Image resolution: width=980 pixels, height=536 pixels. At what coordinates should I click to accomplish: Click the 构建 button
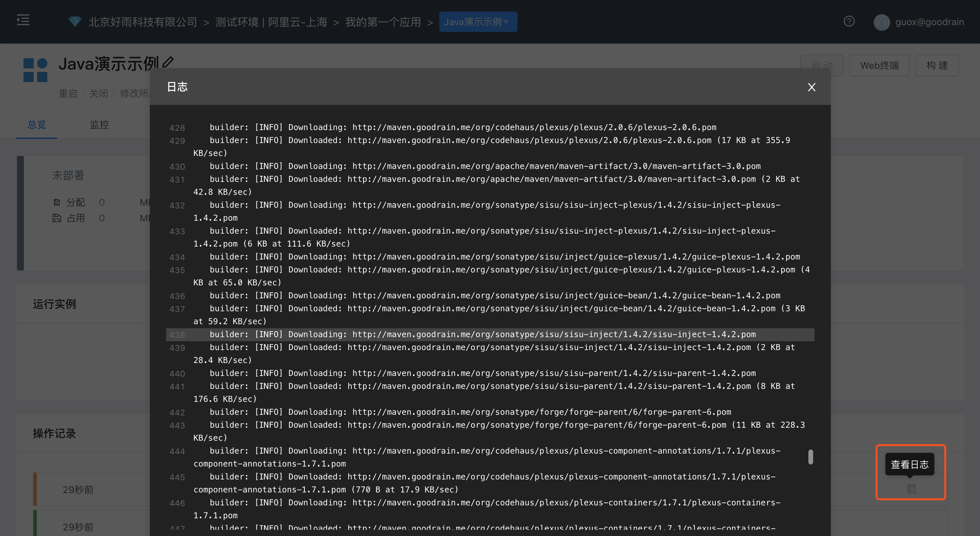937,65
